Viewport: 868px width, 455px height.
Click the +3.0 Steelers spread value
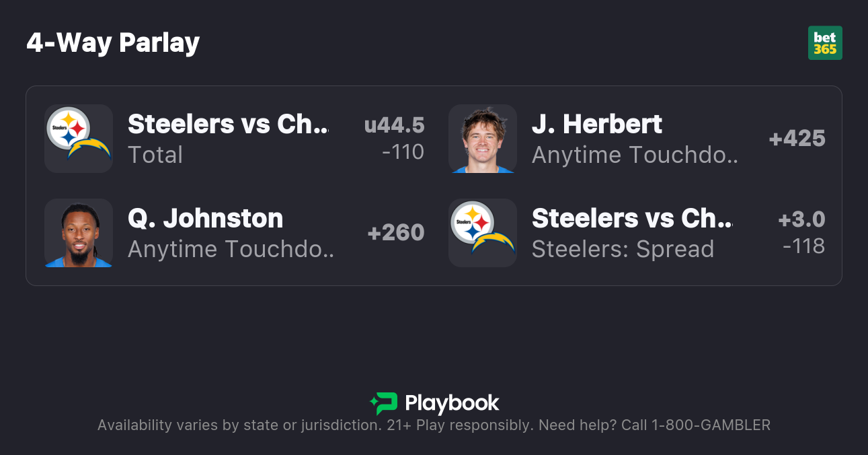pyautogui.click(x=801, y=219)
